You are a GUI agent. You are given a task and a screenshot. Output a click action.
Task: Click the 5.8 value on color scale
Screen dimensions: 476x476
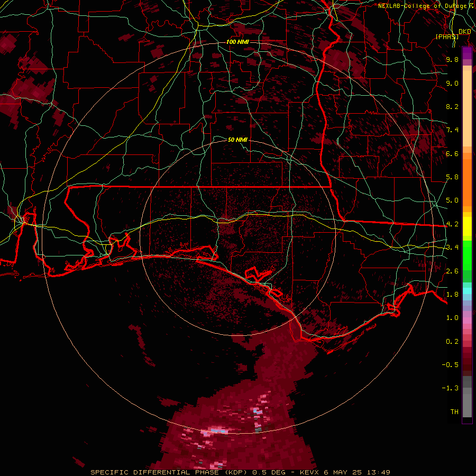point(452,177)
